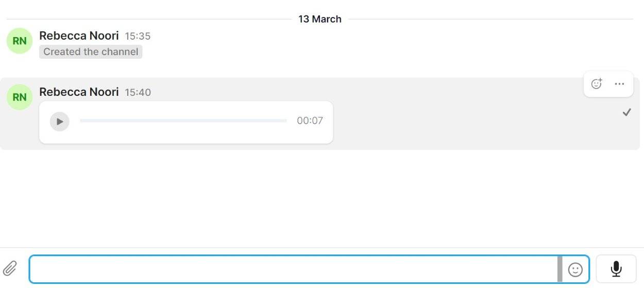Click the scrollbar inside the message box
Image resolution: width=644 pixels, height=288 pixels.
(560, 269)
